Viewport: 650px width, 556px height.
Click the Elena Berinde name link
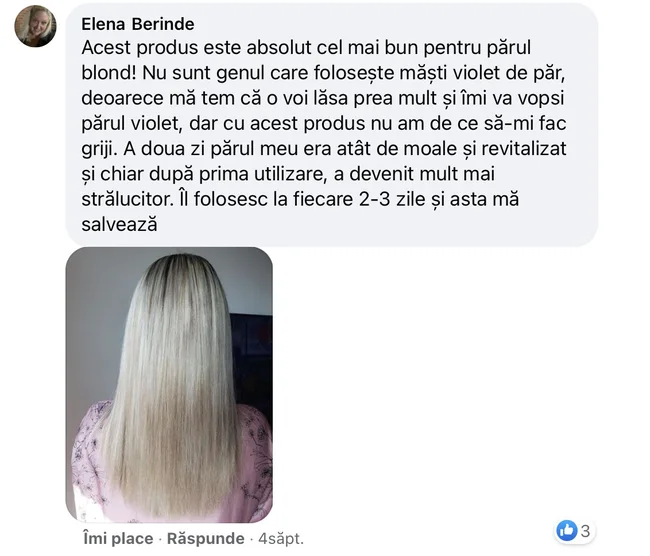(x=138, y=24)
